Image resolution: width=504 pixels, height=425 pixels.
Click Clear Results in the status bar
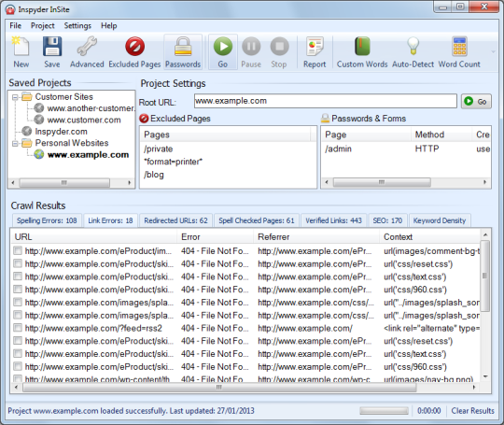[x=473, y=411]
